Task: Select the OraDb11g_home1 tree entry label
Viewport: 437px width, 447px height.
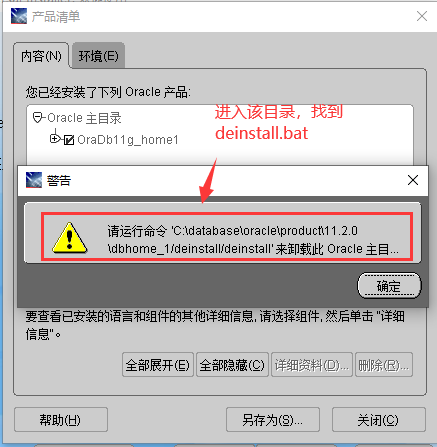Action: click(x=128, y=140)
